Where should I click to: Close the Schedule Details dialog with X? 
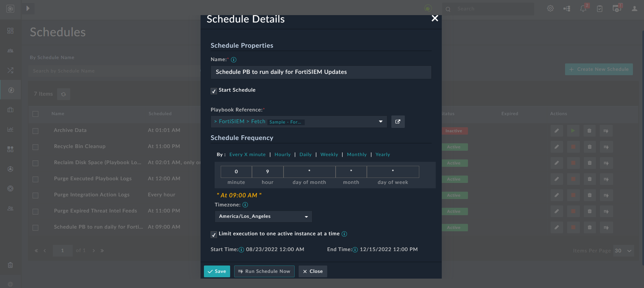point(435,18)
